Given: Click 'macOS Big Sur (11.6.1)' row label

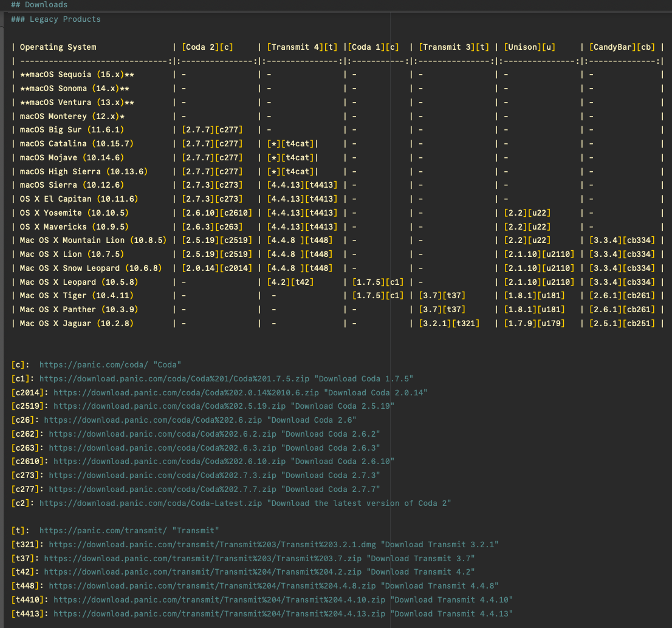Looking at the screenshot, I should (72, 130).
